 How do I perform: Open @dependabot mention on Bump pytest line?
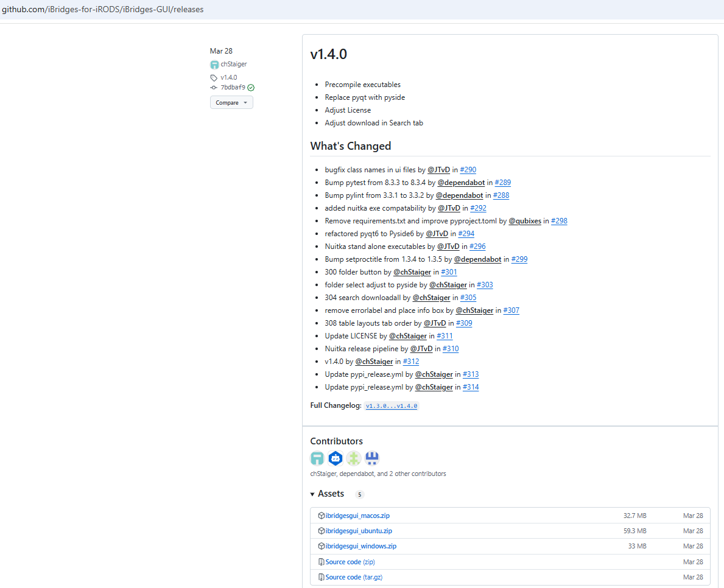(x=462, y=183)
